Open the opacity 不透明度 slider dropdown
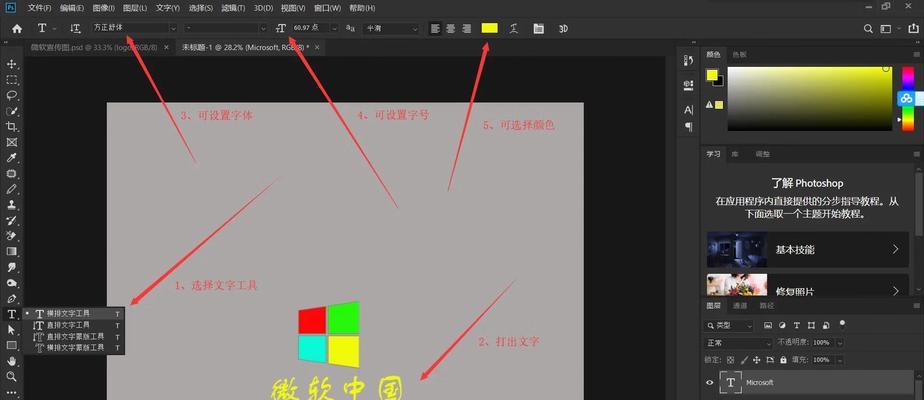The image size is (924, 400). (840, 343)
